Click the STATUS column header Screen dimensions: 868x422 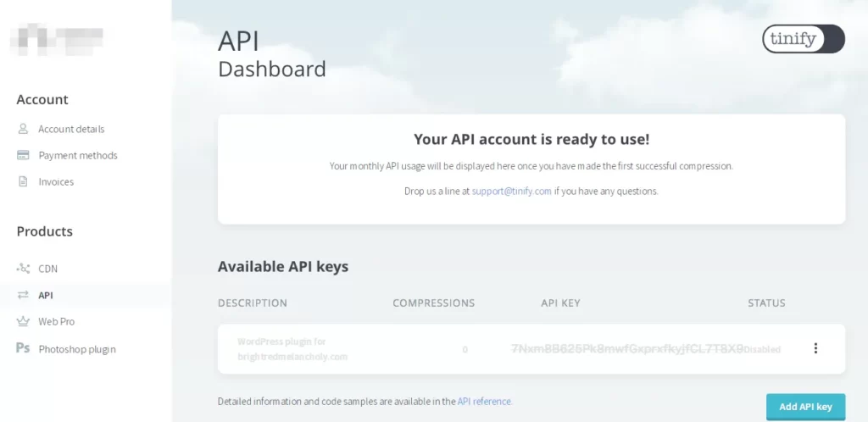tap(766, 303)
